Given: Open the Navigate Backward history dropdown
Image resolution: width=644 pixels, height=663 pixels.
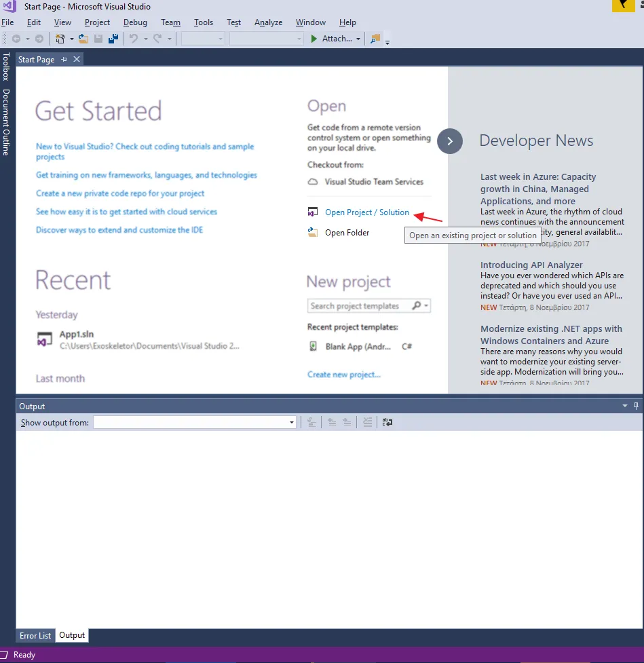Looking at the screenshot, I should tap(28, 39).
